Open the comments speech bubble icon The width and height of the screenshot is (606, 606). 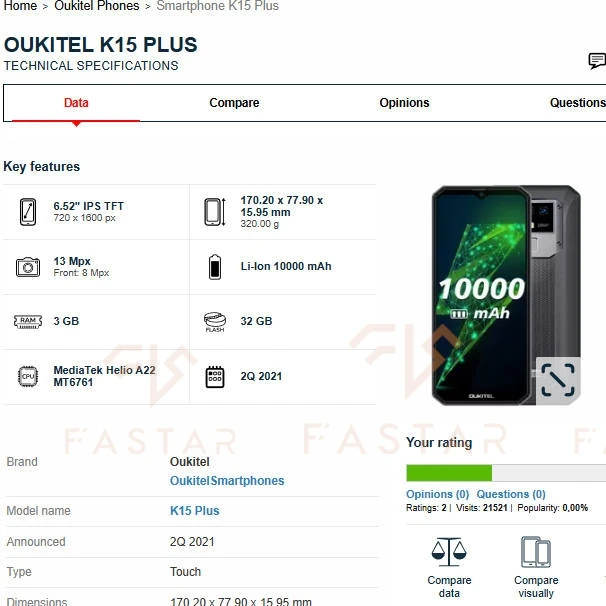(597, 61)
